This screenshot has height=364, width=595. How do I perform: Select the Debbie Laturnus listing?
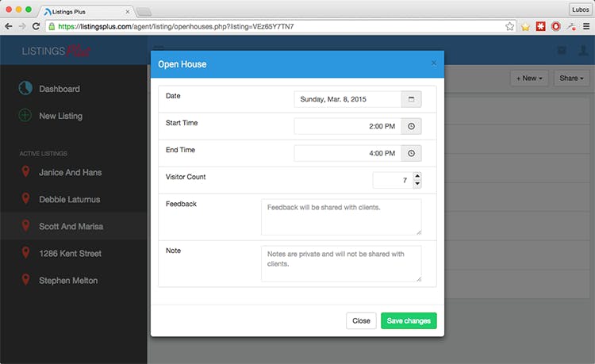click(x=70, y=199)
